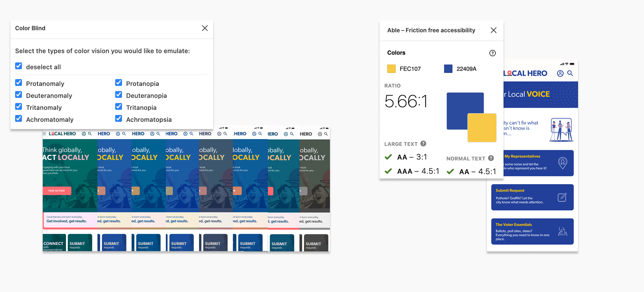Uncheck the deselect all checkbox
This screenshot has height=292, width=644.
19,66
